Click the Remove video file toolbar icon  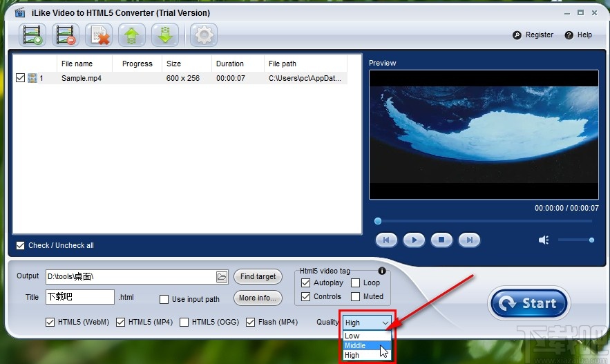pyautogui.click(x=66, y=35)
